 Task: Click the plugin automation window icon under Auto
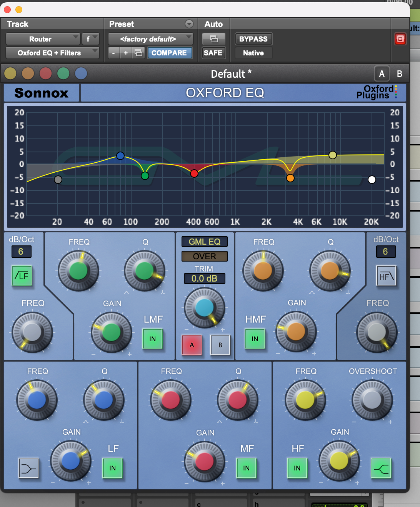213,39
